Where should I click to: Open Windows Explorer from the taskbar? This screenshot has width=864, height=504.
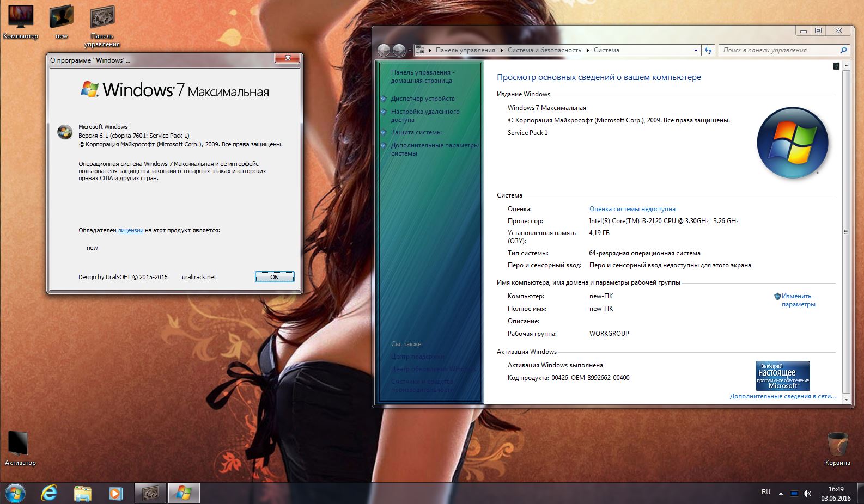coord(82,493)
